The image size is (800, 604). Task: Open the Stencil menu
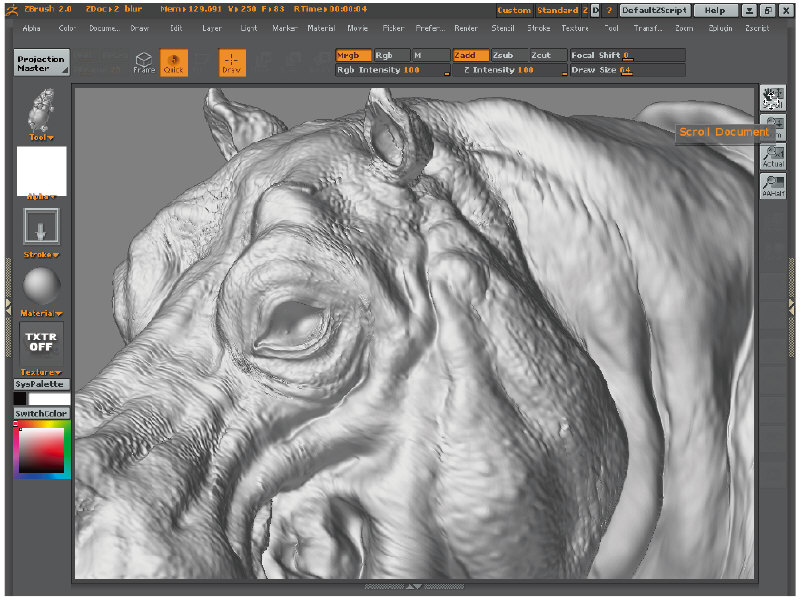pos(501,28)
